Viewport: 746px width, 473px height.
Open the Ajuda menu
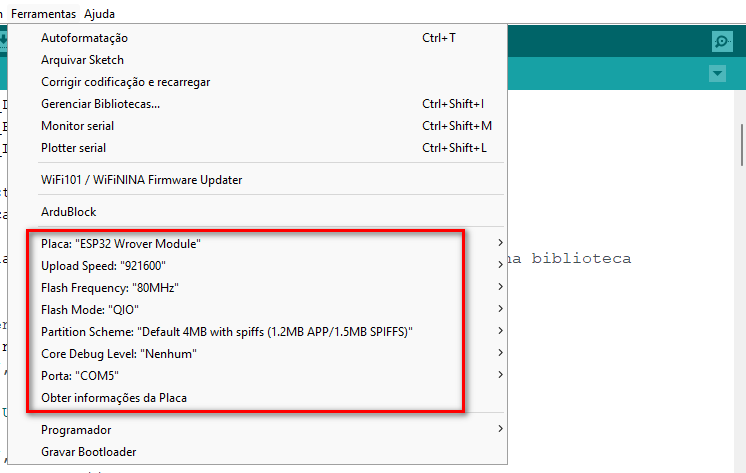99,14
